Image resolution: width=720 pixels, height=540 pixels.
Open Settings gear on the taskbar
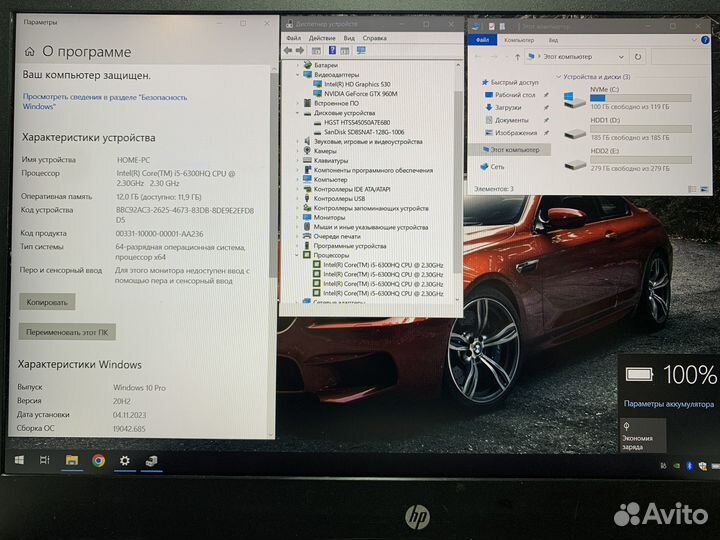124,460
